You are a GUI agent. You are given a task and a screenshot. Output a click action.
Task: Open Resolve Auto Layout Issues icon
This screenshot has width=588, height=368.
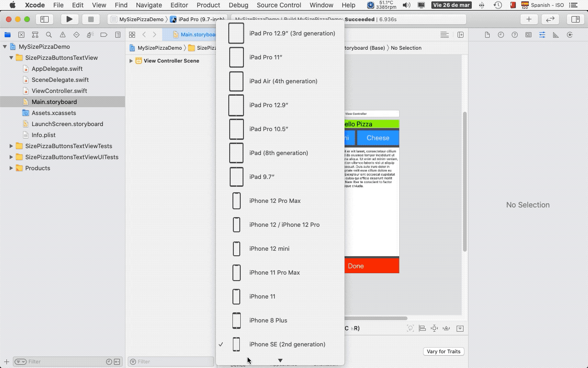coord(446,328)
